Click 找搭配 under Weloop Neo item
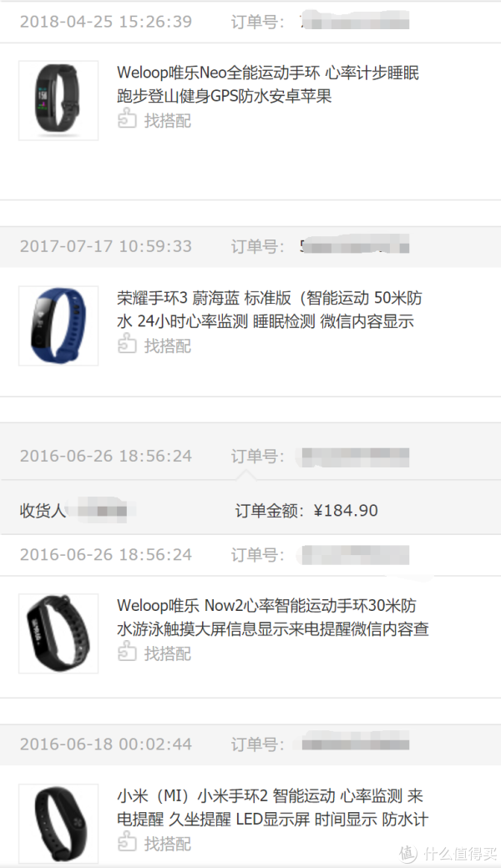Image resolution: width=501 pixels, height=868 pixels. [168, 121]
